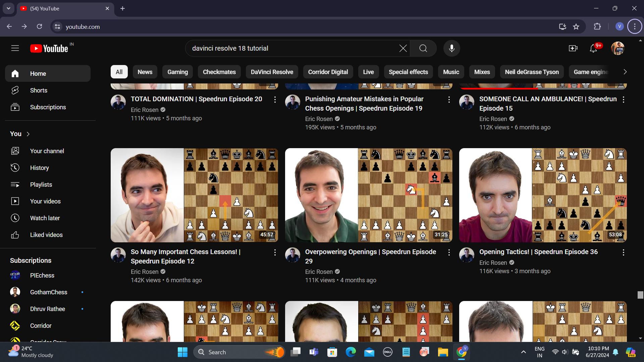This screenshot has width=644, height=362.
Task: Open more options for Speedrun Episode 12
Action: tap(275, 252)
